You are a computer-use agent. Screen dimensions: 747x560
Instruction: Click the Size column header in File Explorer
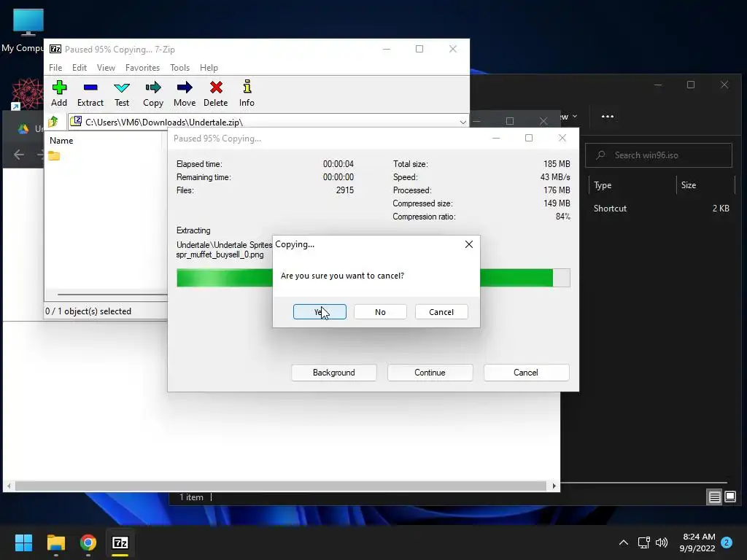pos(689,185)
